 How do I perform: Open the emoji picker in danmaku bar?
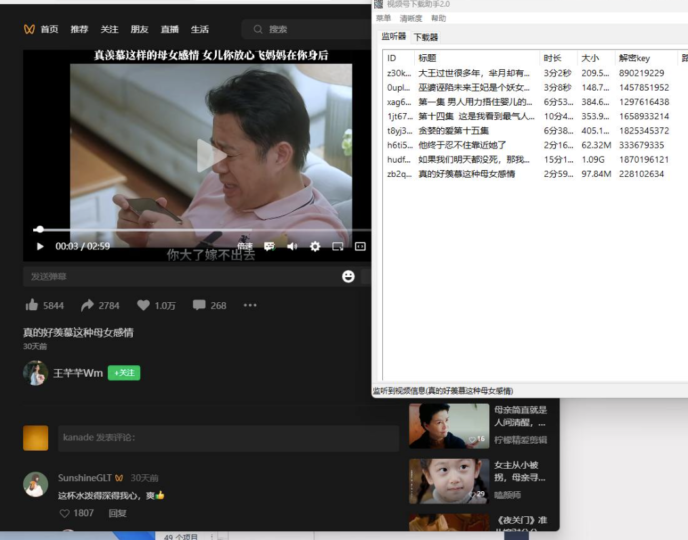tap(348, 276)
